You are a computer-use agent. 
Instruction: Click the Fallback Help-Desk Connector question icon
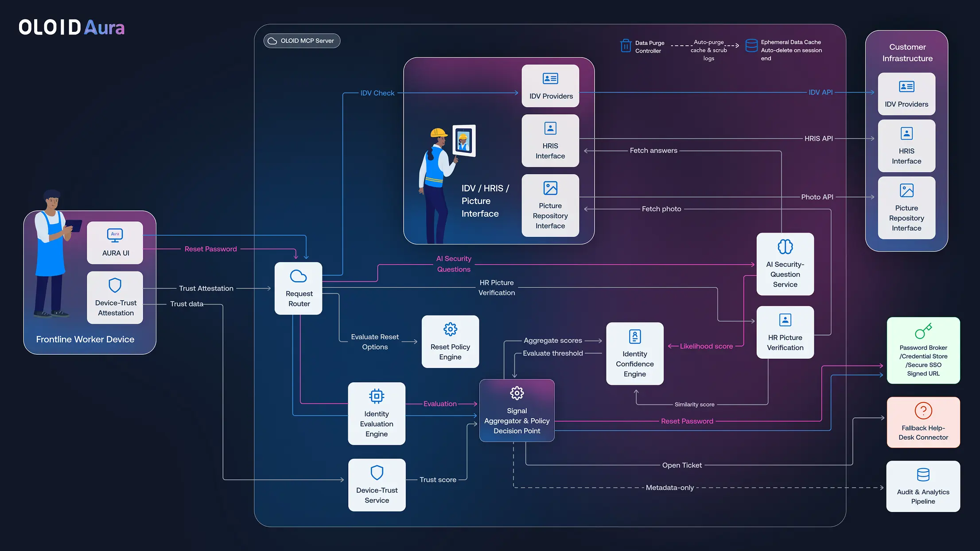(x=923, y=411)
